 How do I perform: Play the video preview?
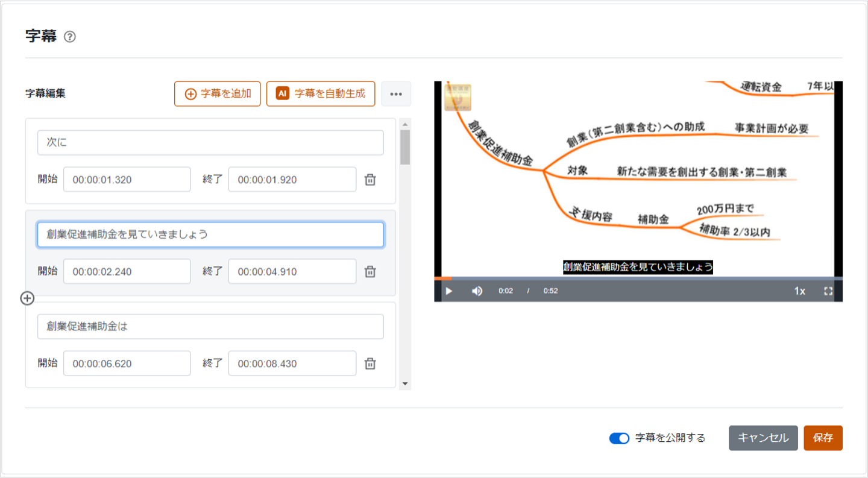(x=449, y=291)
